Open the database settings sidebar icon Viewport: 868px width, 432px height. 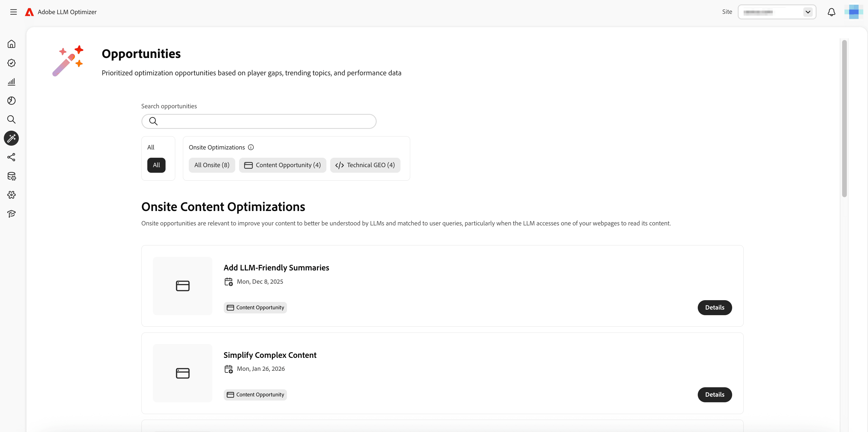[11, 176]
